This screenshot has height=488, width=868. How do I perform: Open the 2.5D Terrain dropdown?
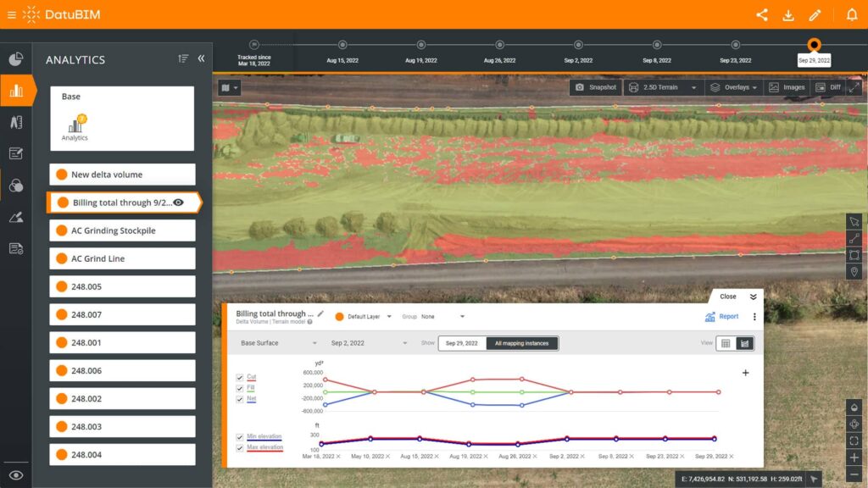(663, 87)
